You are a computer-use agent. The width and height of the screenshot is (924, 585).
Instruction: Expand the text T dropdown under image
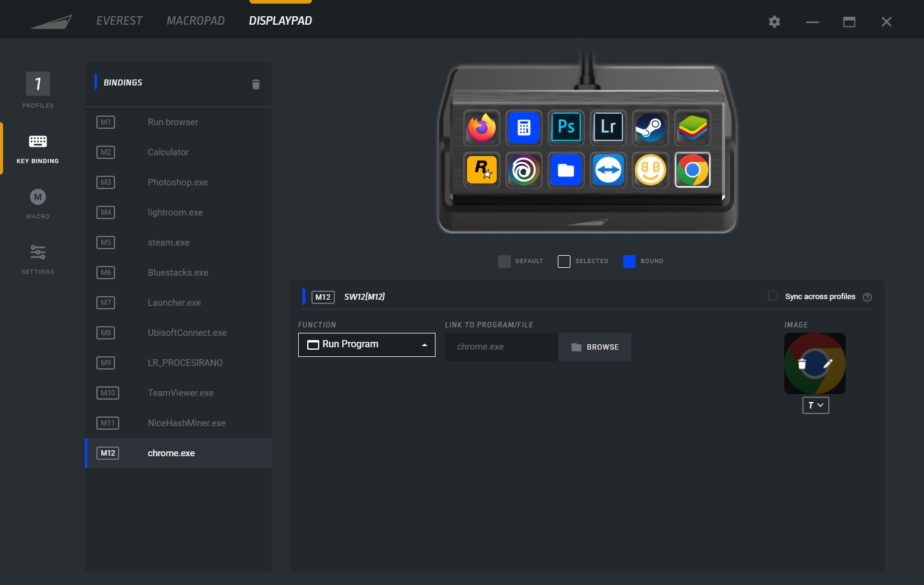coord(816,406)
